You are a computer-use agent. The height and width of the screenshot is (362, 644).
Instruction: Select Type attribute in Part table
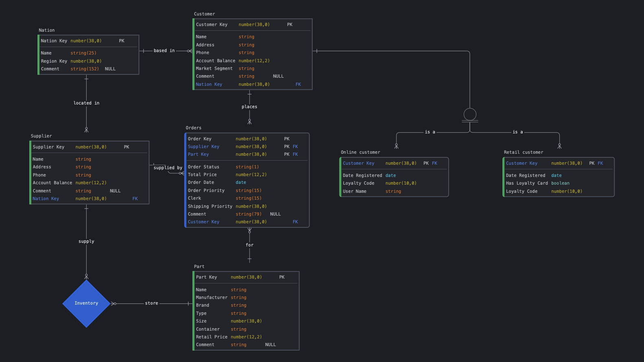pyautogui.click(x=246, y=314)
